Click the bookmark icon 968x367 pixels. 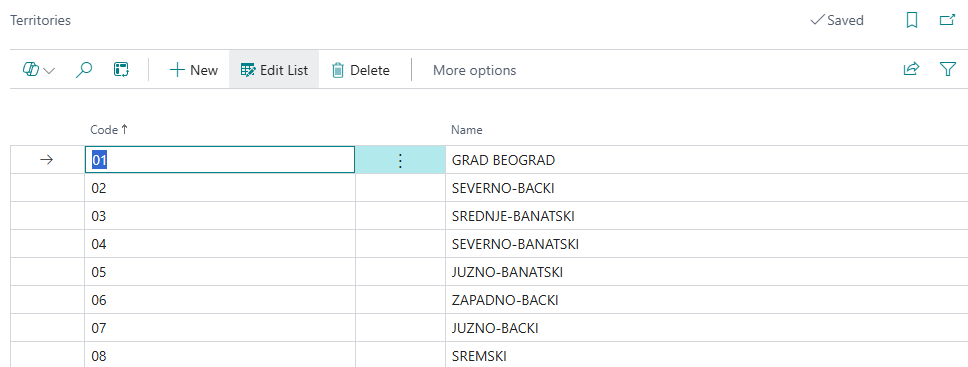click(912, 20)
